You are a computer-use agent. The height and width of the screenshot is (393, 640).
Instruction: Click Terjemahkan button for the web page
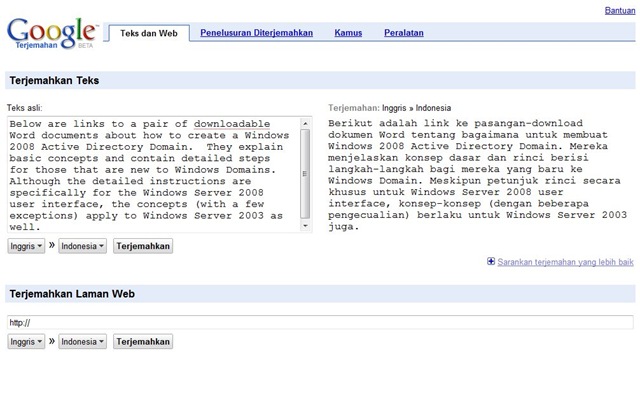coord(143,342)
